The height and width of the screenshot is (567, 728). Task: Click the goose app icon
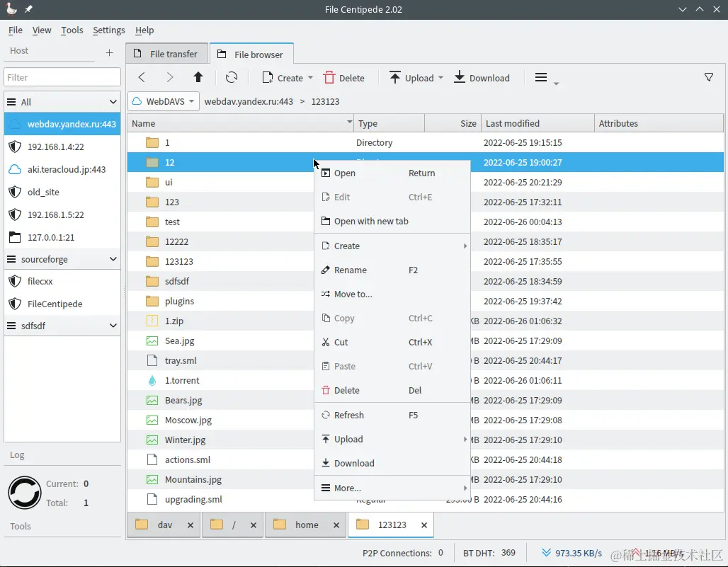click(x=11, y=8)
